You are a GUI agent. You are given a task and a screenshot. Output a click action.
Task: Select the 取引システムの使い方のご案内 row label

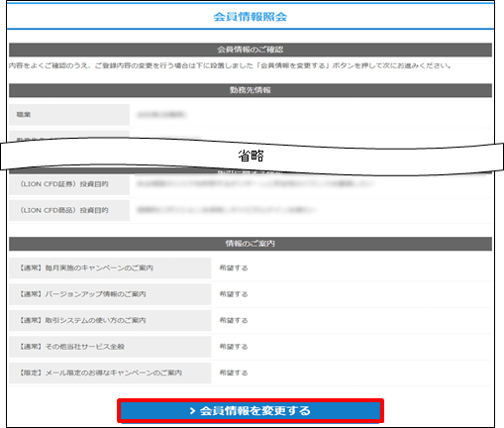tap(82, 320)
